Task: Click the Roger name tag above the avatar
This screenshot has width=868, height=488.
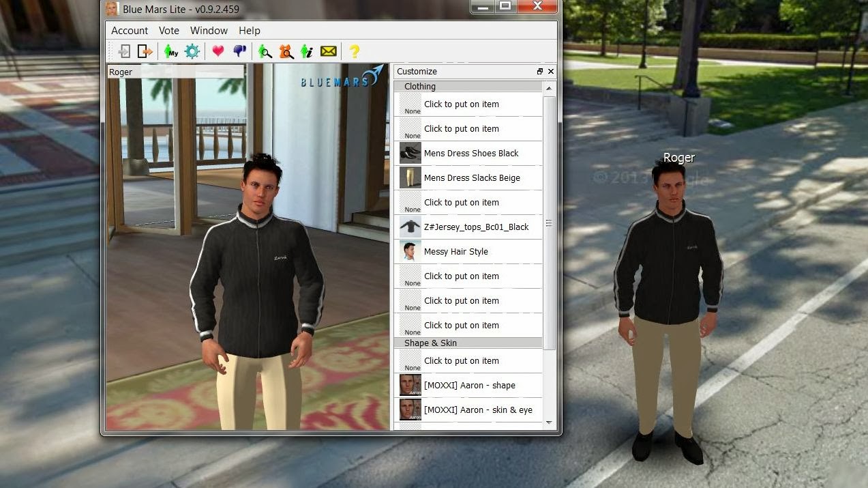Action: click(679, 158)
